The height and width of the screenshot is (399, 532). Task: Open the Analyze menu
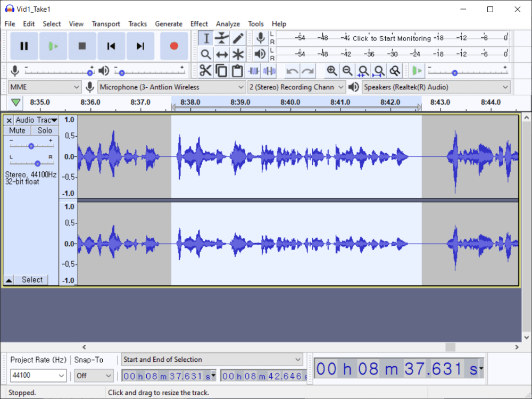[x=228, y=24]
